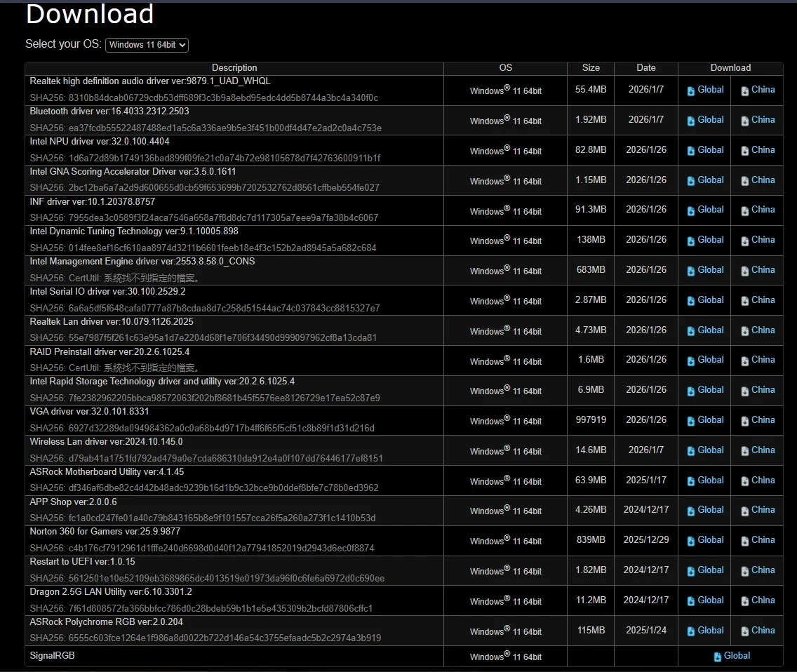Image resolution: width=797 pixels, height=672 pixels.
Task: Download Dynamic Tuning Technology via China link
Action: [x=763, y=239]
